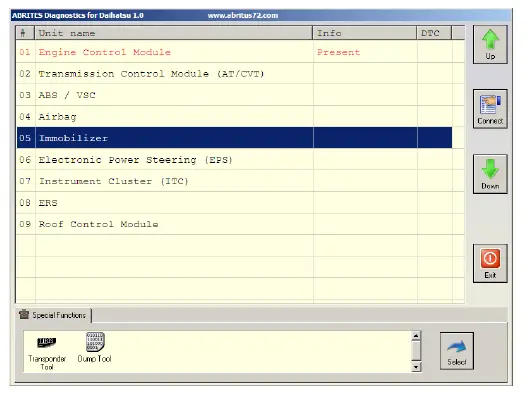530x394 pixels.
Task: Click the special functions scroll up arrow
Action: 416,336
